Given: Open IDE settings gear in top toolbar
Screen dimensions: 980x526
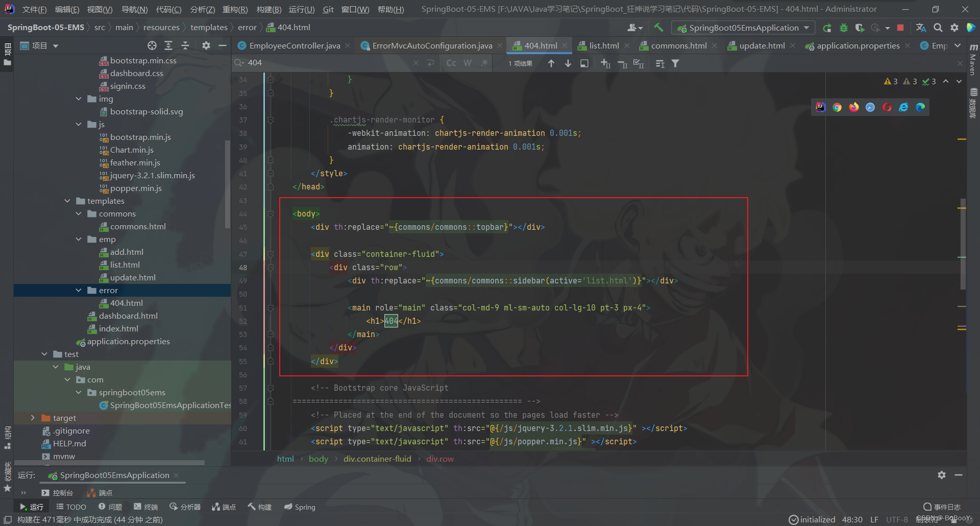Looking at the screenshot, I should pos(954,28).
